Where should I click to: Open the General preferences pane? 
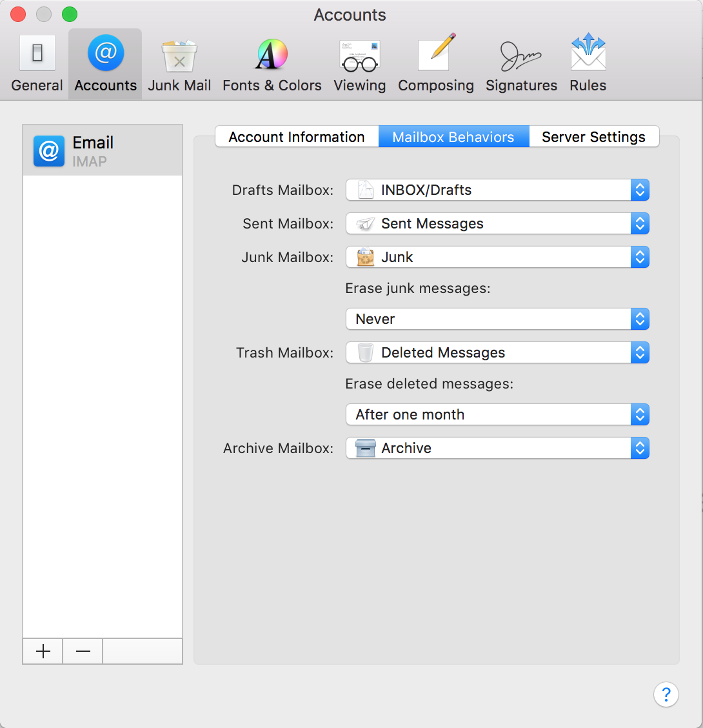click(x=37, y=64)
